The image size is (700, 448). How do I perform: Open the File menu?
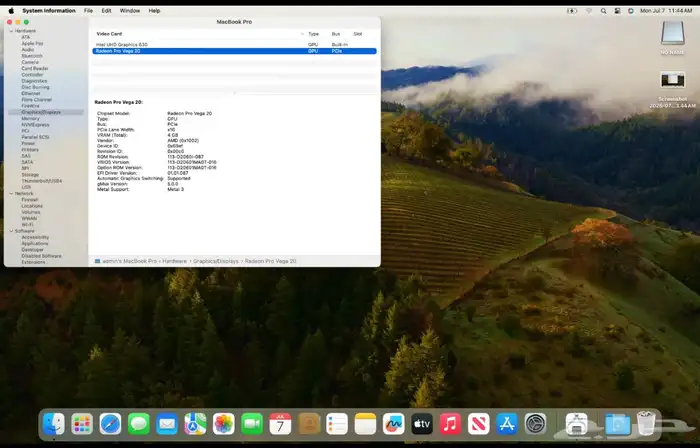[x=89, y=10]
